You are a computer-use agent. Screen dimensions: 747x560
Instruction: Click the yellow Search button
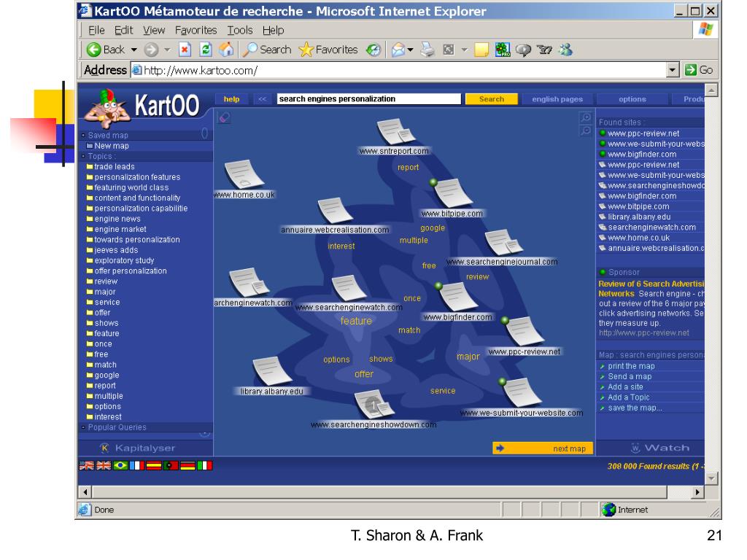(x=491, y=99)
